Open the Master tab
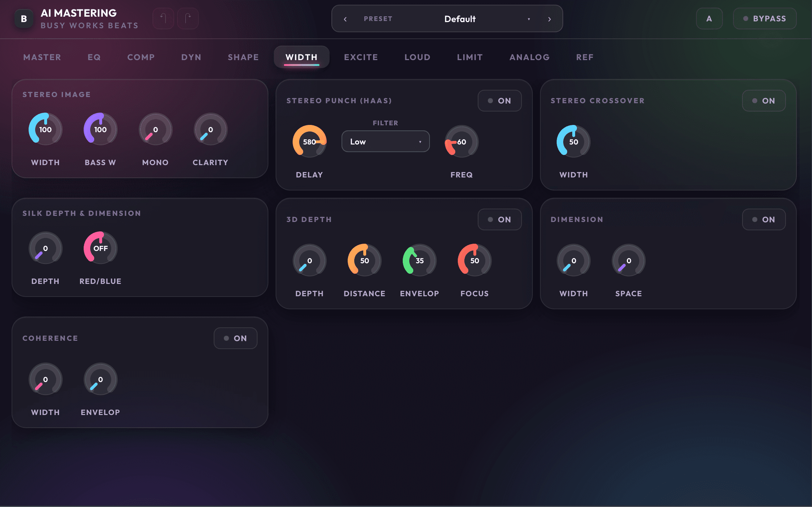The height and width of the screenshot is (507, 812). 42,57
